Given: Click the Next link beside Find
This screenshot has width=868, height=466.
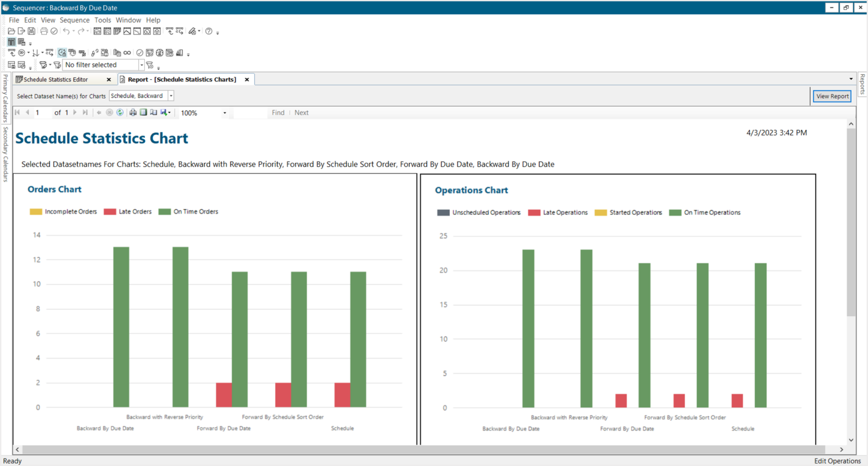Looking at the screenshot, I should [x=301, y=113].
